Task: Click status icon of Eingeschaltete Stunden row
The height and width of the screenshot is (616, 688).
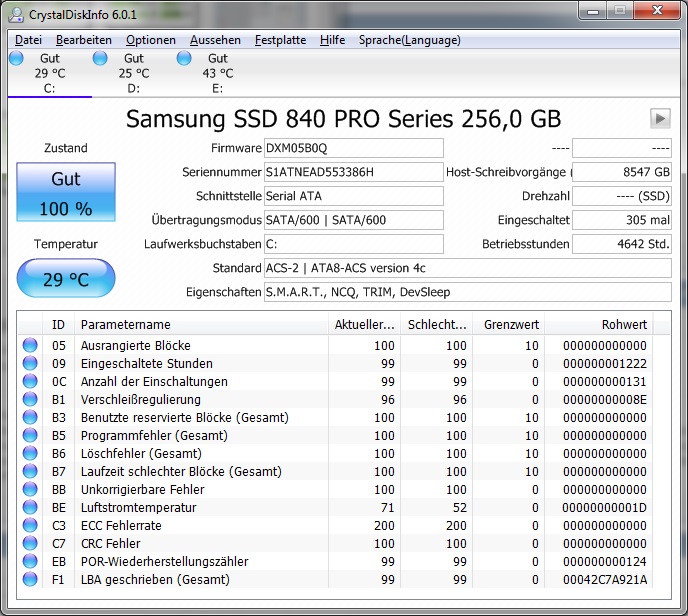Action: click(x=30, y=363)
